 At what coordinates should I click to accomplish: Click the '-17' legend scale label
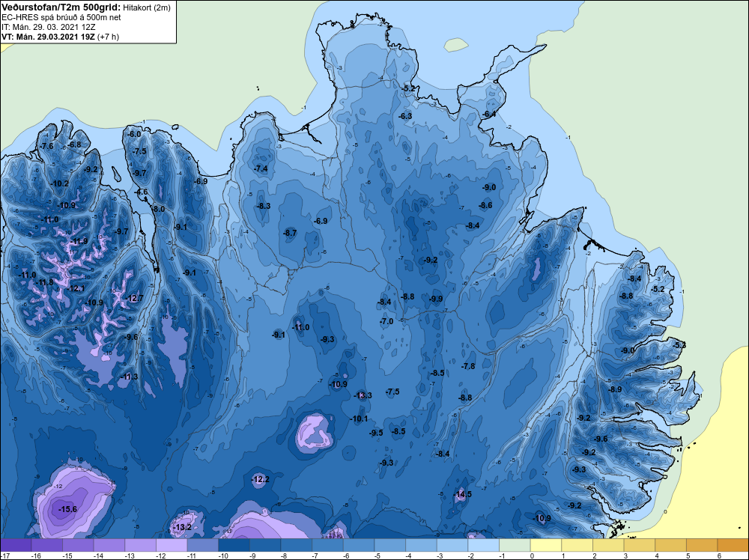(4, 556)
